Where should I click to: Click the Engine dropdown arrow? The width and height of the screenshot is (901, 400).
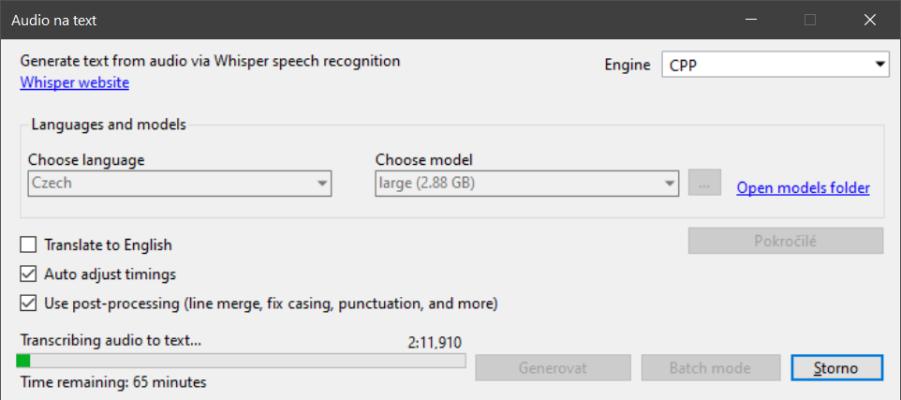pos(880,65)
